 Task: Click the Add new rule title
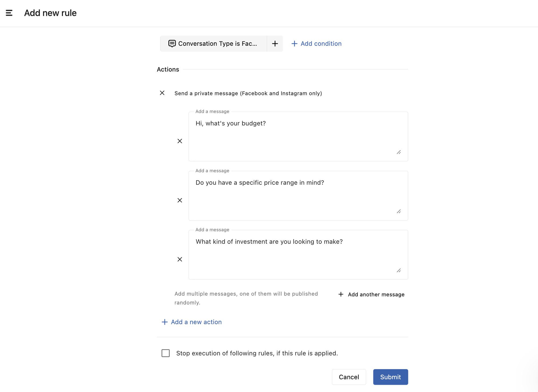[50, 13]
